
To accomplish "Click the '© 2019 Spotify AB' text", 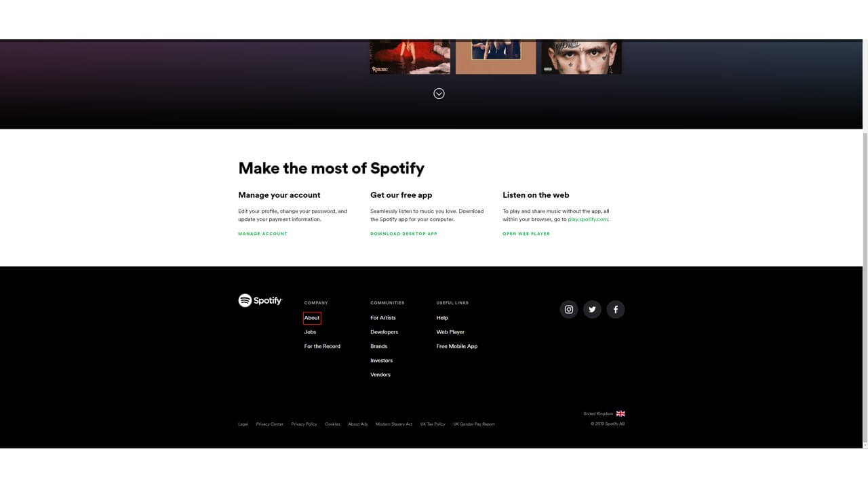I will pos(608,424).
